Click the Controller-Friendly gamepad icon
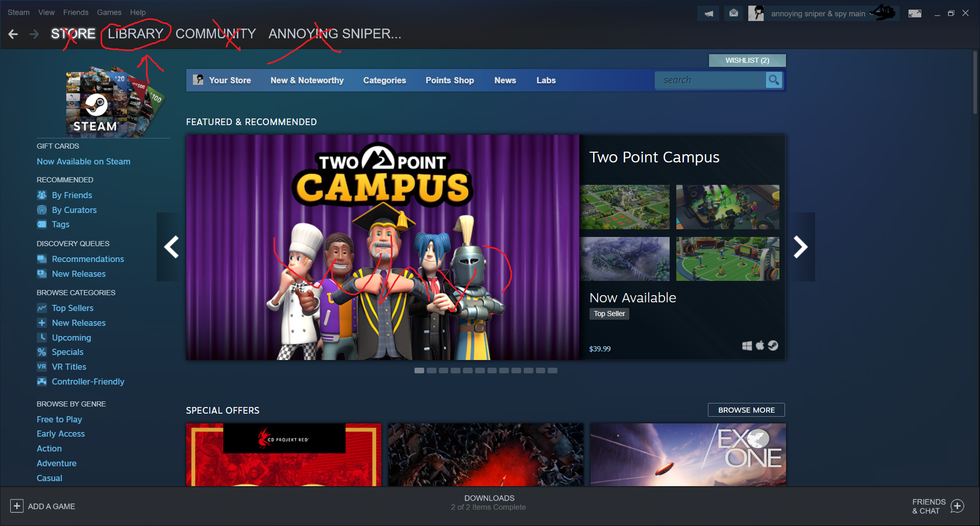 (42, 381)
